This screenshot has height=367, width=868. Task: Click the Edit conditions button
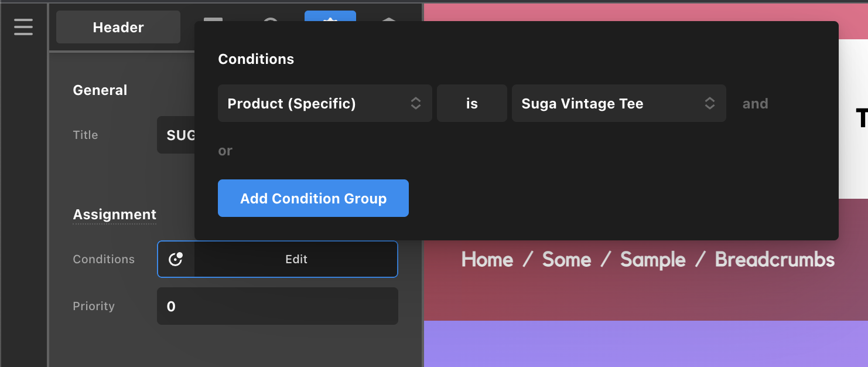coord(296,259)
